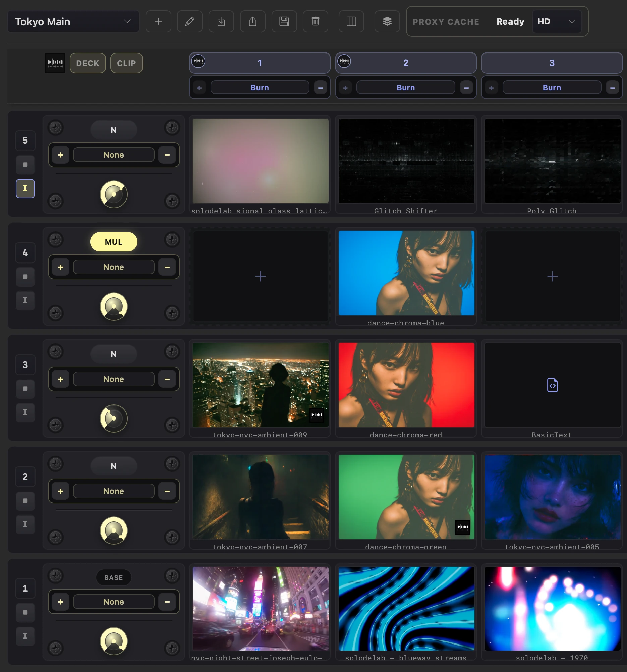Click the pencil edit icon in toolbar
The image size is (627, 672).
[190, 22]
